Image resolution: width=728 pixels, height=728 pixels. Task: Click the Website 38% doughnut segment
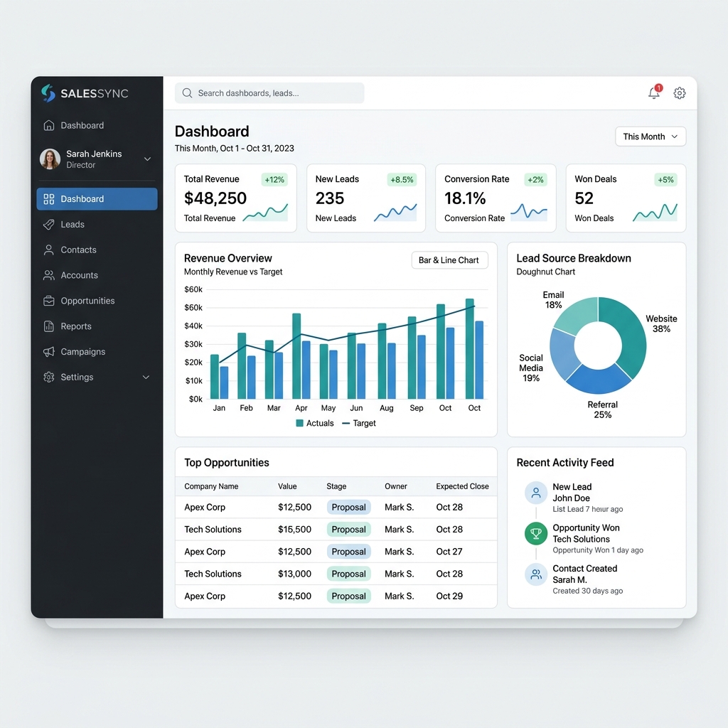[633, 339]
